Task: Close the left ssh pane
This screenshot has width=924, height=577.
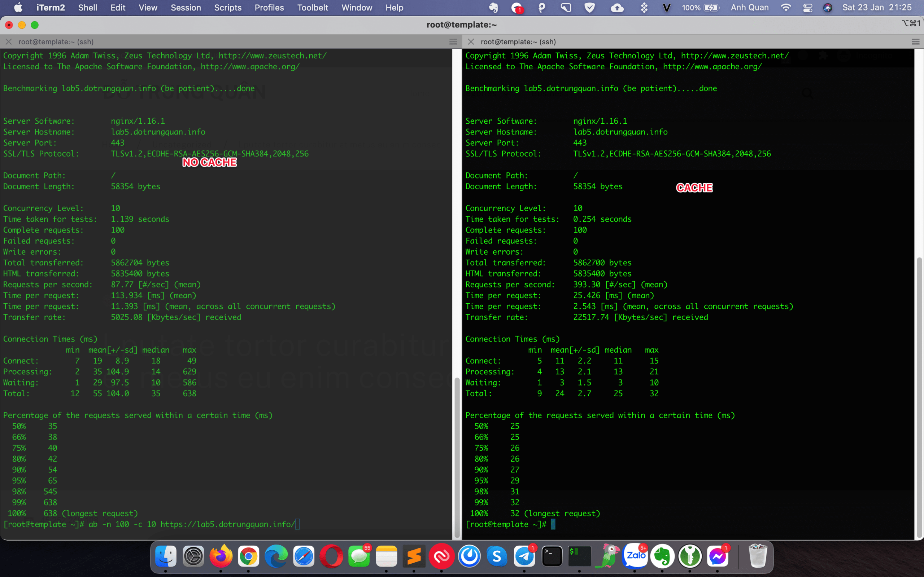Action: [9, 41]
